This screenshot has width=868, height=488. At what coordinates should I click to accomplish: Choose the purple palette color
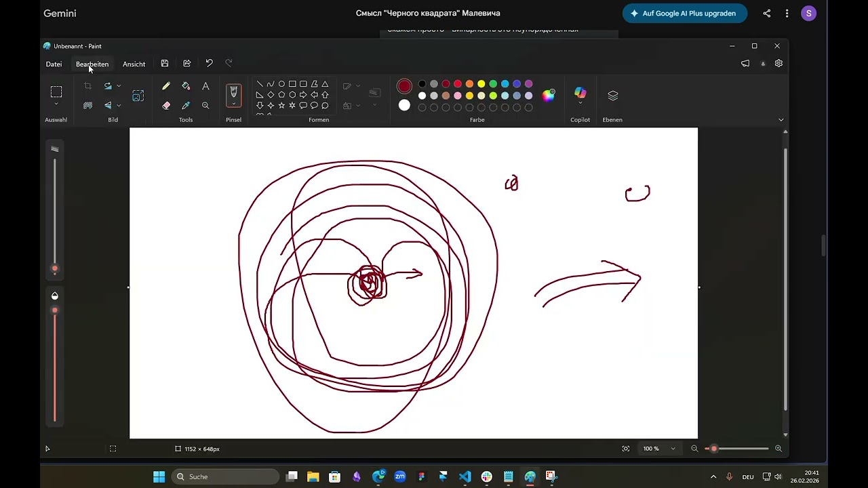tap(528, 84)
